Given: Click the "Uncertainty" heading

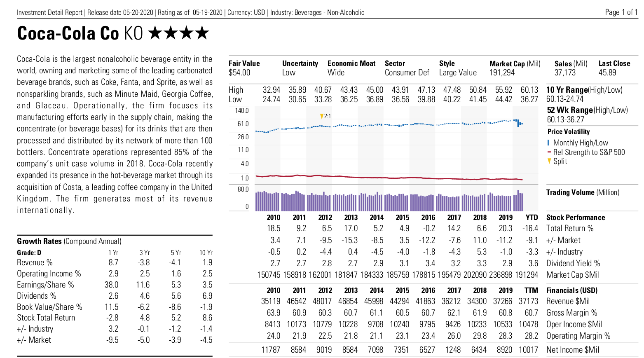Looking at the screenshot, I should pyautogui.click(x=300, y=63).
